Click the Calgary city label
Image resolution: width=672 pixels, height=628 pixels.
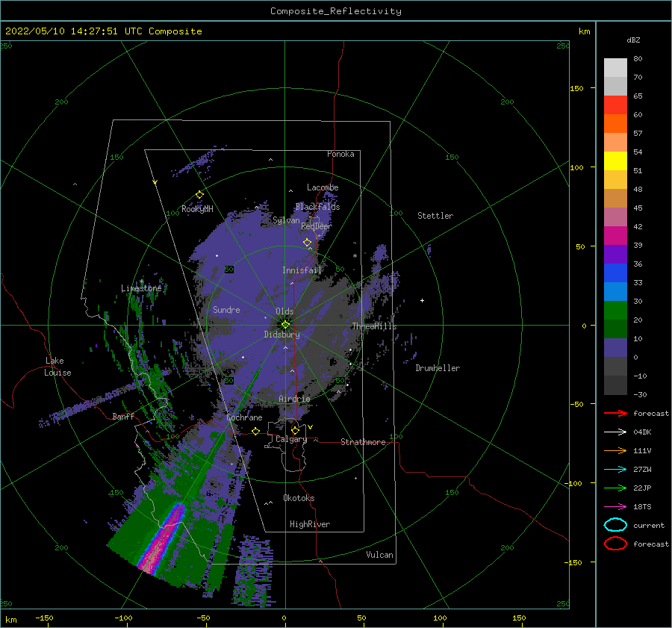(x=291, y=439)
